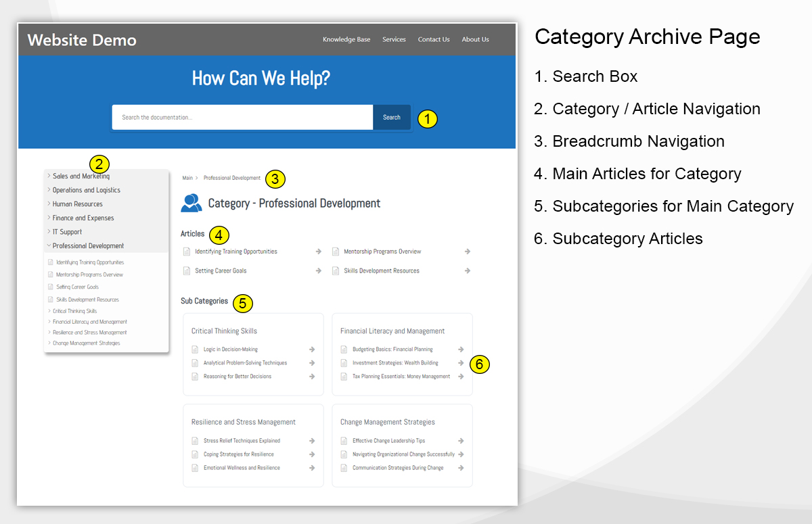The image size is (812, 524).
Task: Open main article Identifying Training Opportunities
Action: click(236, 252)
